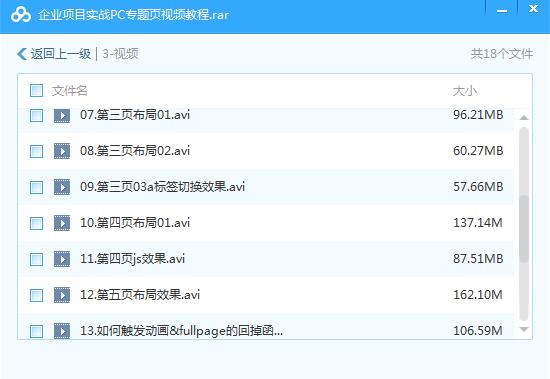
Task: Click the 3-视频 folder breadcrumb
Action: coord(120,54)
